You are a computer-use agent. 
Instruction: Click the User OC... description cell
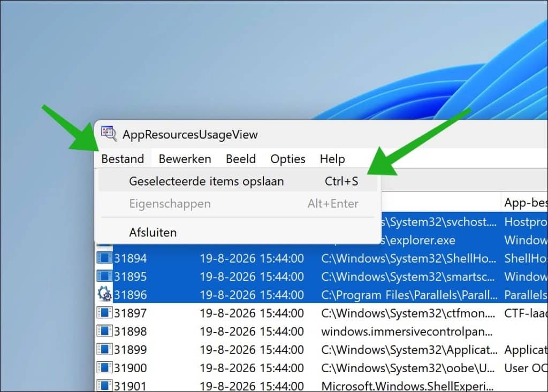[526, 368]
